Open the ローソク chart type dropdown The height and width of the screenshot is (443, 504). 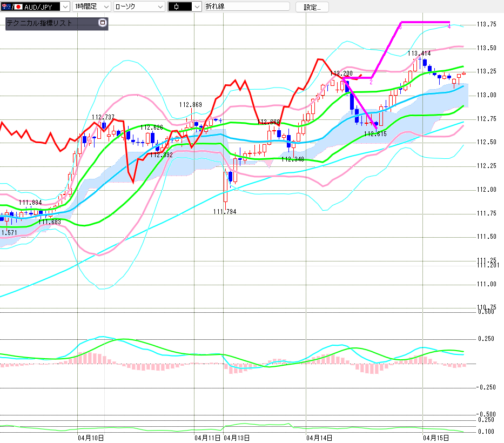[x=160, y=7]
